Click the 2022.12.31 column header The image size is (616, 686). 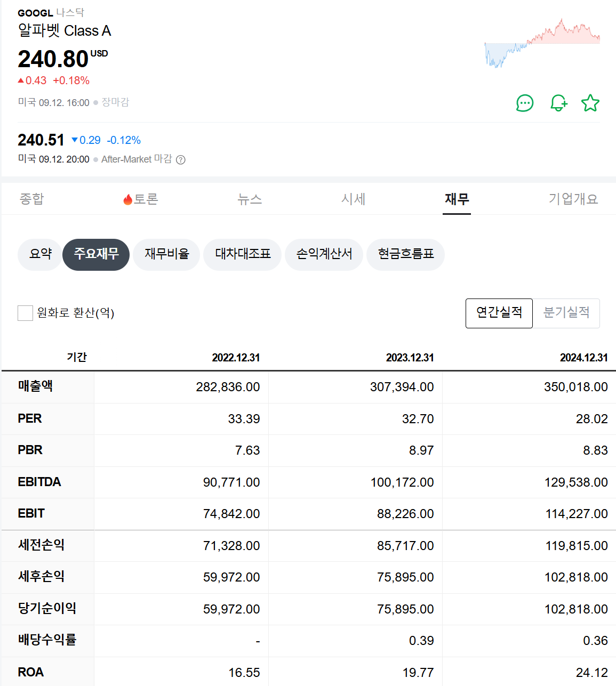pyautogui.click(x=236, y=358)
